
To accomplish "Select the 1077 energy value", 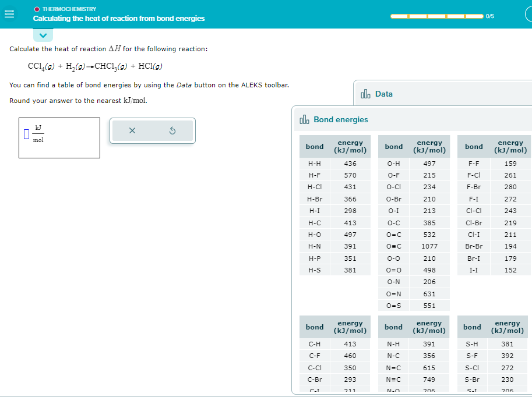I will click(429, 246).
